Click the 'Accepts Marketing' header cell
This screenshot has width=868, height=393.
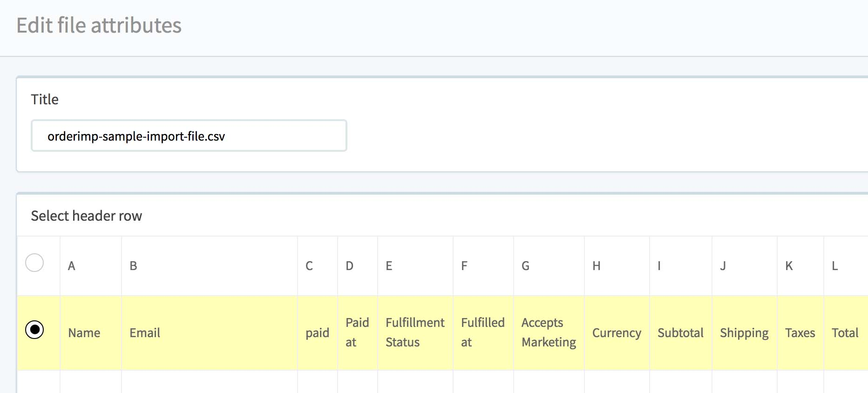point(549,333)
